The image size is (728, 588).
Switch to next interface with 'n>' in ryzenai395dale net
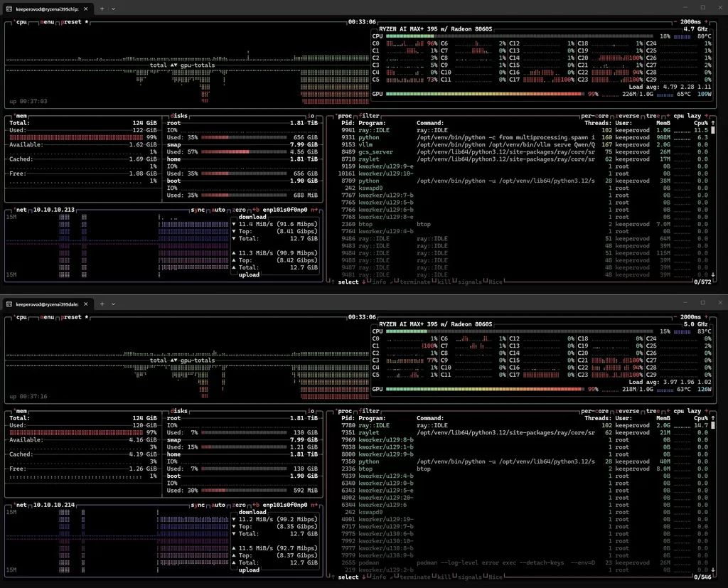coord(314,505)
